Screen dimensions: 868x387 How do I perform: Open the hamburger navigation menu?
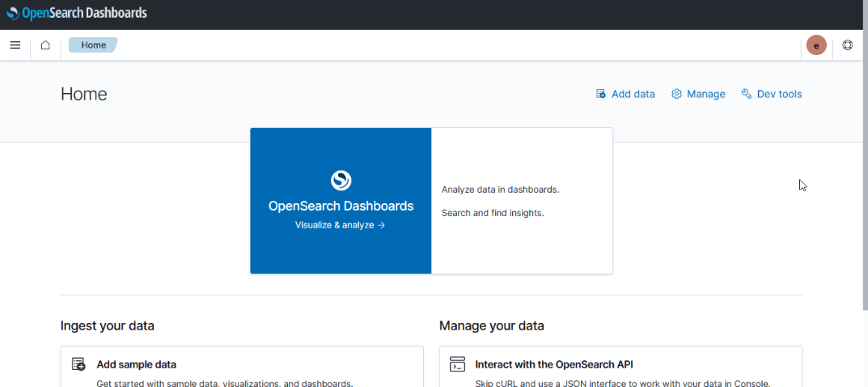(x=15, y=45)
